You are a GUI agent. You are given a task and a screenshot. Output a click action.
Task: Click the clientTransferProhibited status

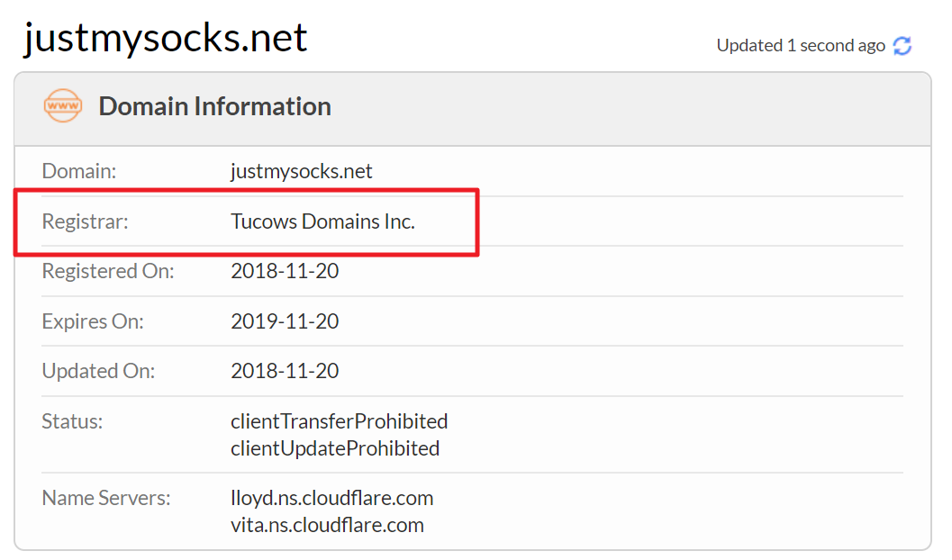tap(339, 421)
